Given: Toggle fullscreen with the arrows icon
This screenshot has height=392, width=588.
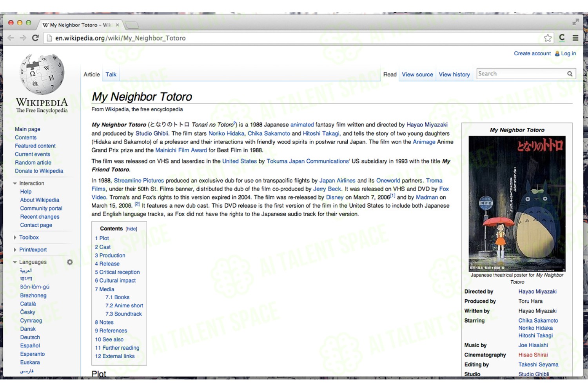Looking at the screenshot, I should 575,22.
